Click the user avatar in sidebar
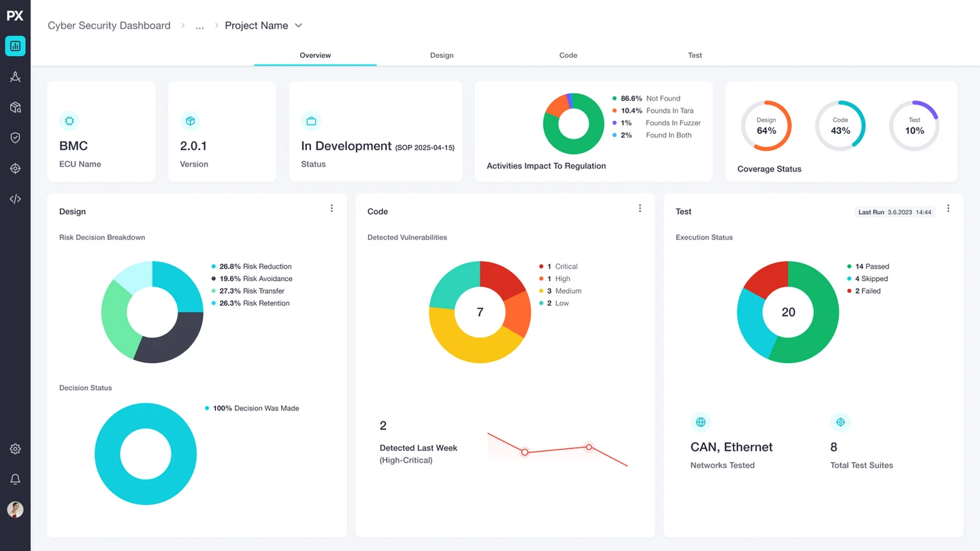The image size is (980, 551). click(15, 510)
